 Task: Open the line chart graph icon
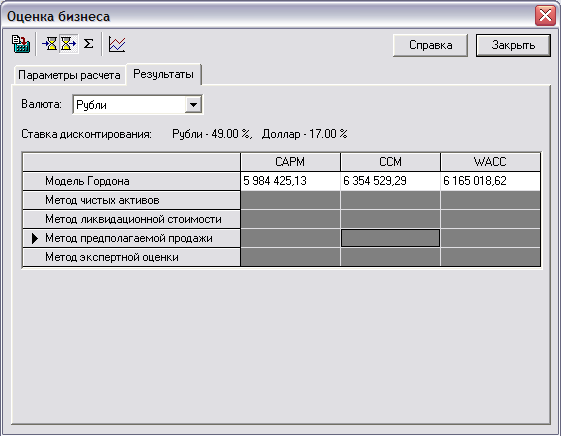point(117,44)
